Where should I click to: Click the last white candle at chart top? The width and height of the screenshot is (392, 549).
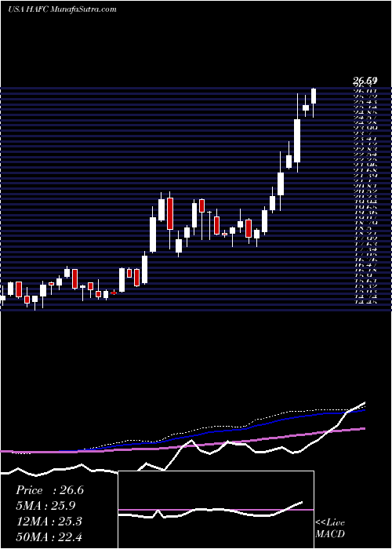314,96
